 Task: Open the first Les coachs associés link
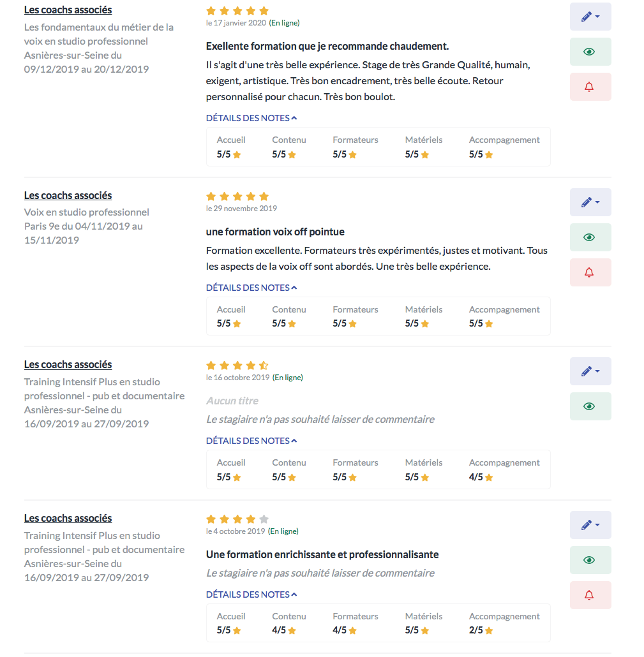click(68, 10)
